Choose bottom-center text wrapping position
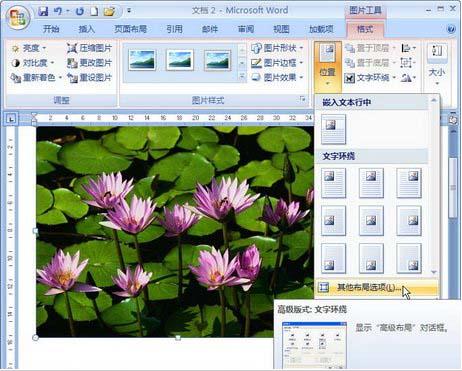462x371 pixels. [x=371, y=258]
